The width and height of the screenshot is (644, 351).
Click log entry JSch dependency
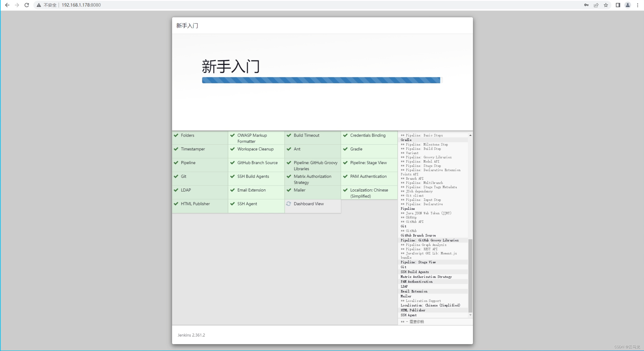coord(417,191)
